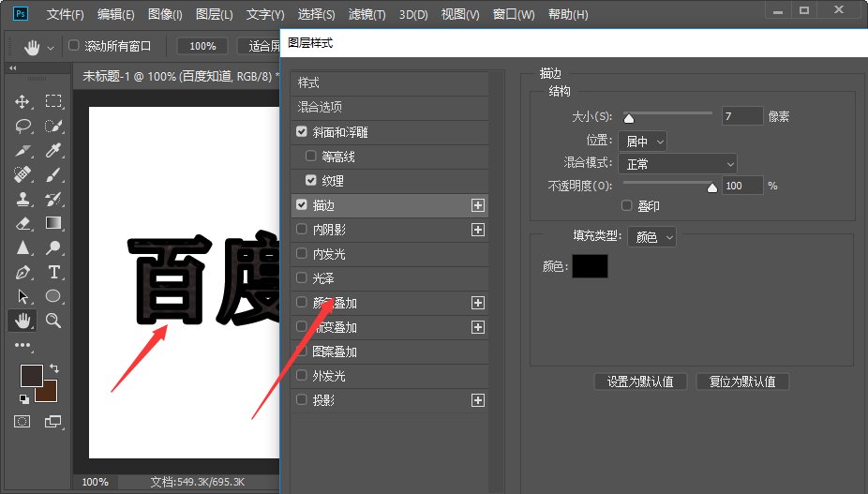Open the 窗口(W) menu

(x=514, y=14)
